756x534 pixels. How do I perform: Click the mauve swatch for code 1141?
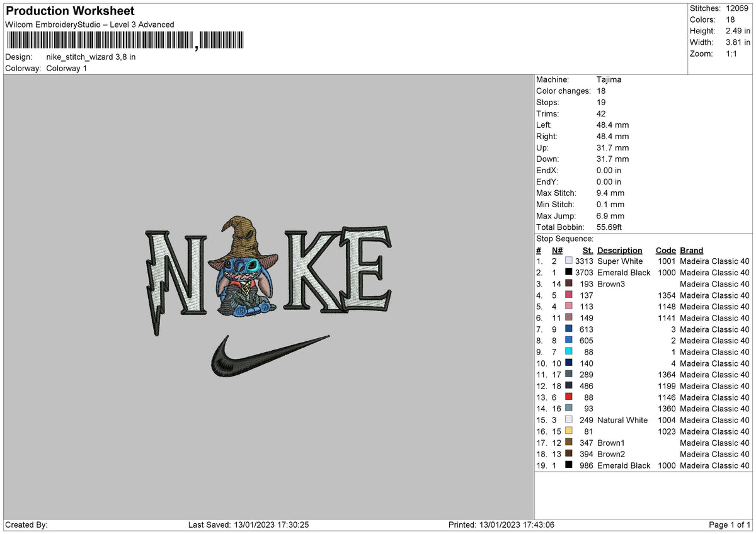[x=569, y=317]
